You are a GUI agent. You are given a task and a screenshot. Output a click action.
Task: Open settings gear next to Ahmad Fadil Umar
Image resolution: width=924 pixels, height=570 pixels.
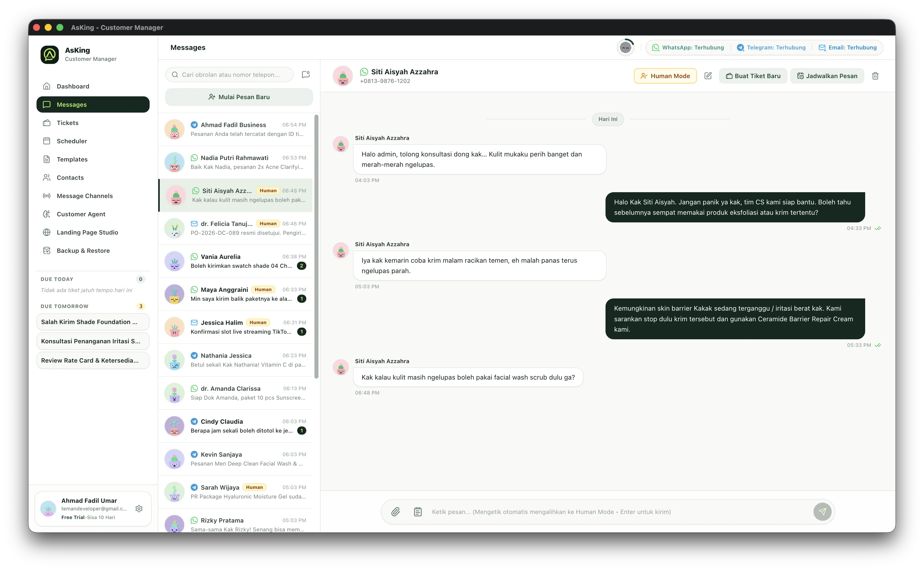tap(139, 509)
